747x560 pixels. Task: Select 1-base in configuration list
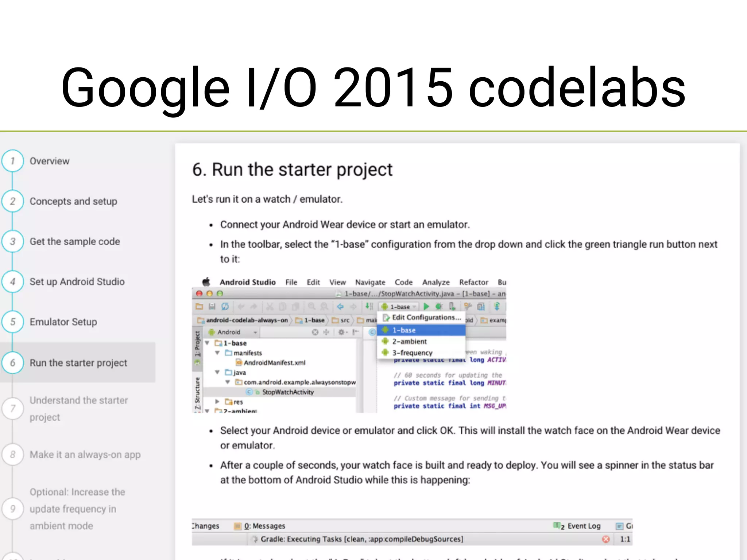point(422,330)
